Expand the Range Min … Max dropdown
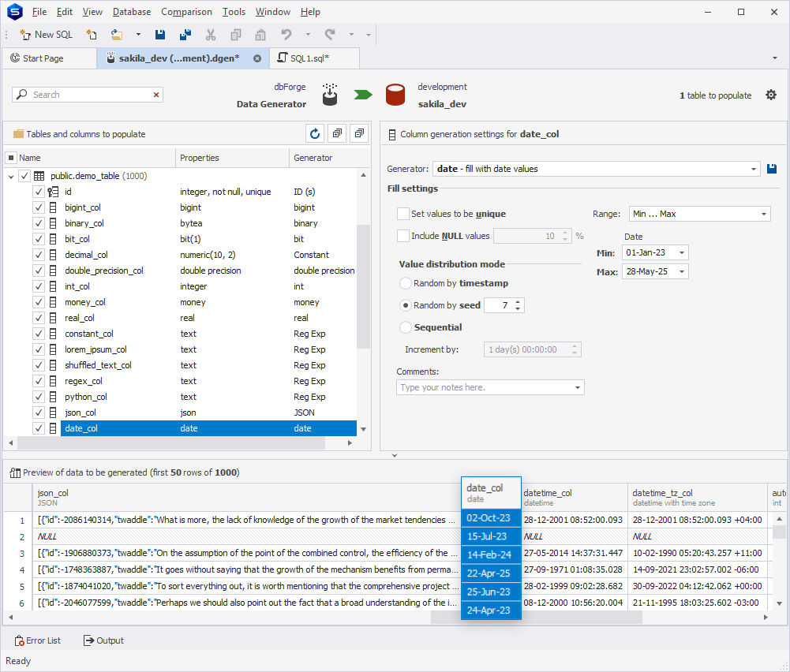Screen dimensions: 790x672 click(x=764, y=214)
